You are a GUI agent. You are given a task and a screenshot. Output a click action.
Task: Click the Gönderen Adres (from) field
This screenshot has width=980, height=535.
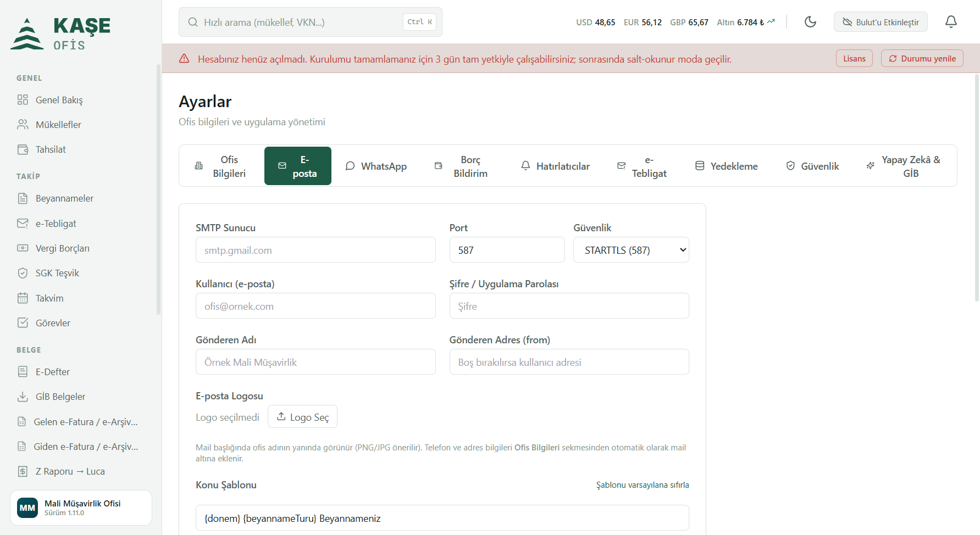coord(569,362)
